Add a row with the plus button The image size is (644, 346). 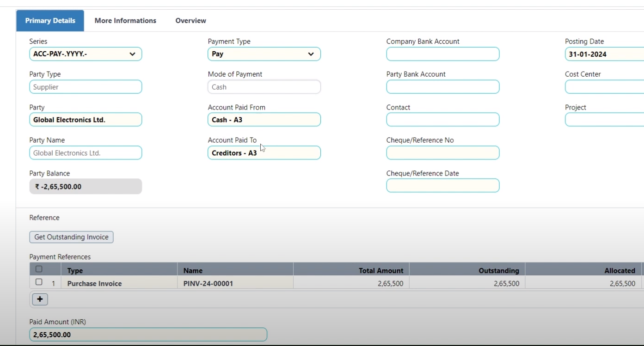40,299
